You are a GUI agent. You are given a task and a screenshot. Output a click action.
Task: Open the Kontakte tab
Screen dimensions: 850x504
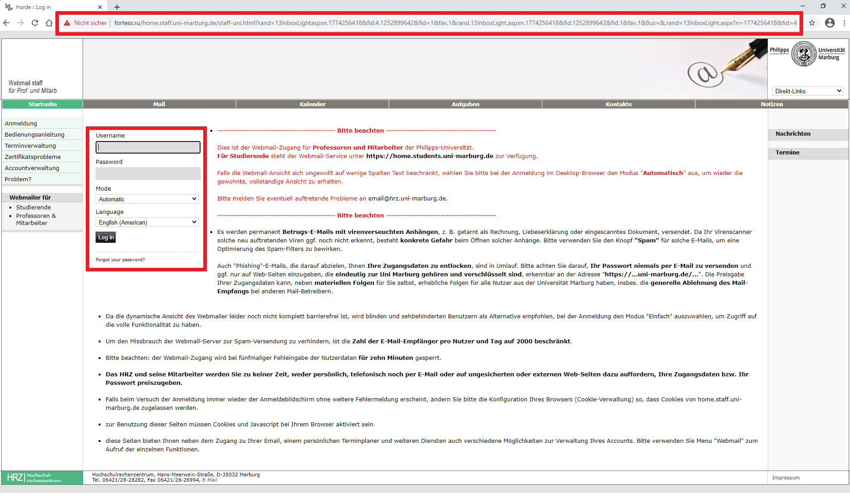[619, 104]
